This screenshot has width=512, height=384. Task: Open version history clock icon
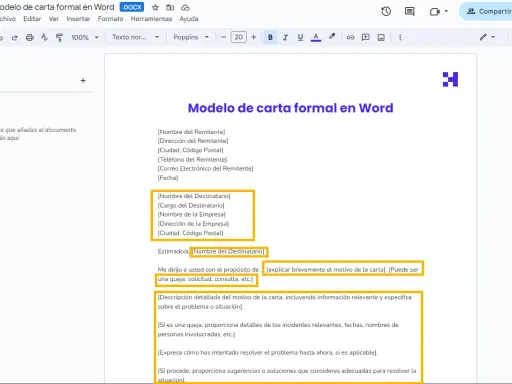386,11
